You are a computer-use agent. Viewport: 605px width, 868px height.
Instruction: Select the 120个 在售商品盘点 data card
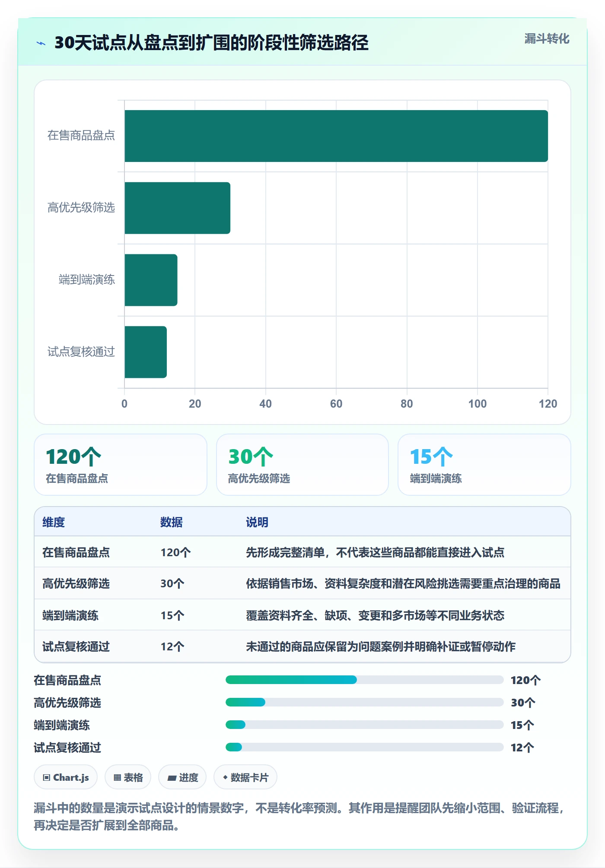tap(121, 465)
